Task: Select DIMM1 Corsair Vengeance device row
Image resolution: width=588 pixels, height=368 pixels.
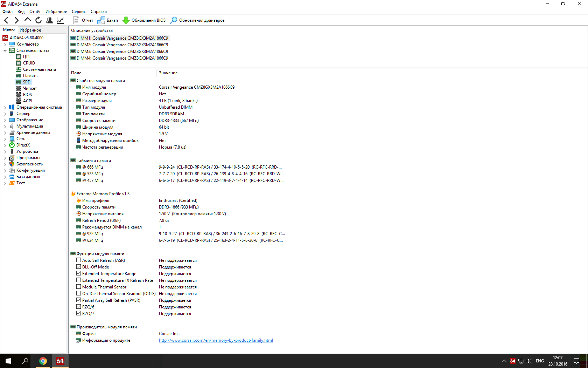Action: coord(119,38)
